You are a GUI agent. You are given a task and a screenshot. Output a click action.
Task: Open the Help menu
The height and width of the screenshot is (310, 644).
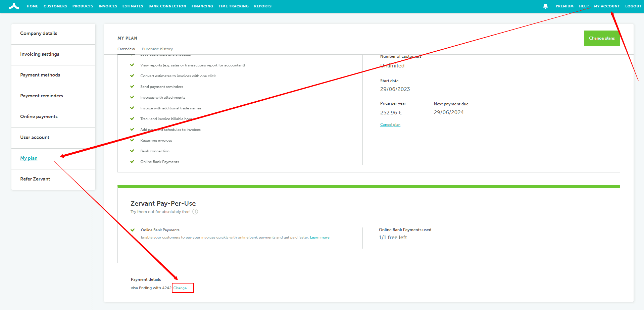tap(584, 6)
